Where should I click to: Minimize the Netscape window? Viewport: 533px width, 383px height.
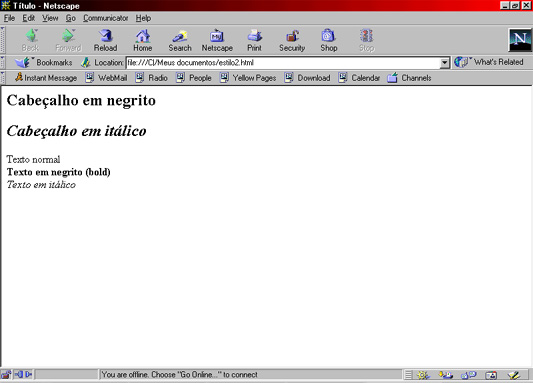point(505,5)
